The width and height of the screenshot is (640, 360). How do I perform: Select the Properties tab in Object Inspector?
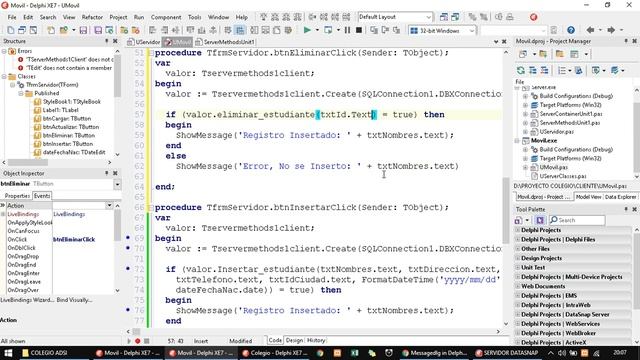pyautogui.click(x=17, y=196)
